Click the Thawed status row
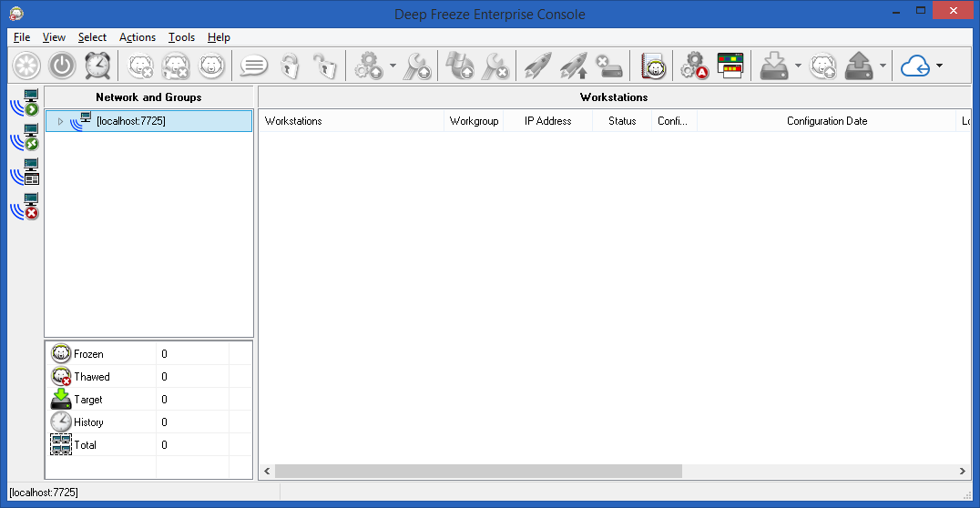The height and width of the screenshot is (508, 980). [x=148, y=377]
